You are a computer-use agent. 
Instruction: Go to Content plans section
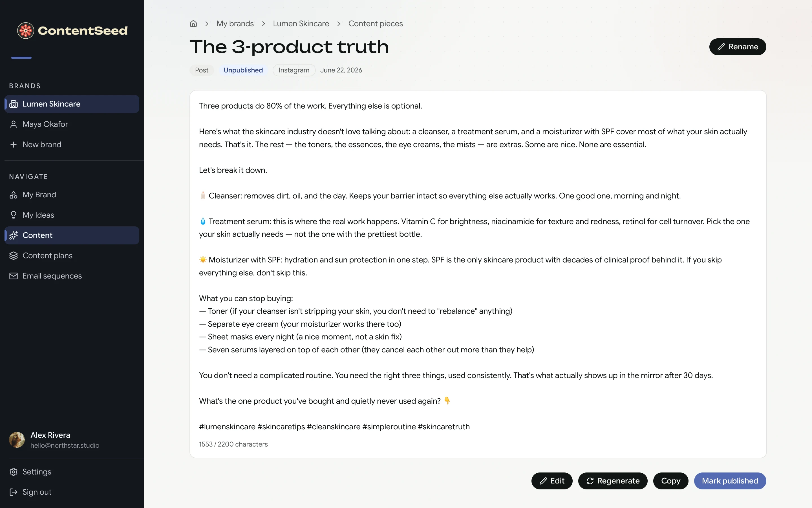click(72, 256)
